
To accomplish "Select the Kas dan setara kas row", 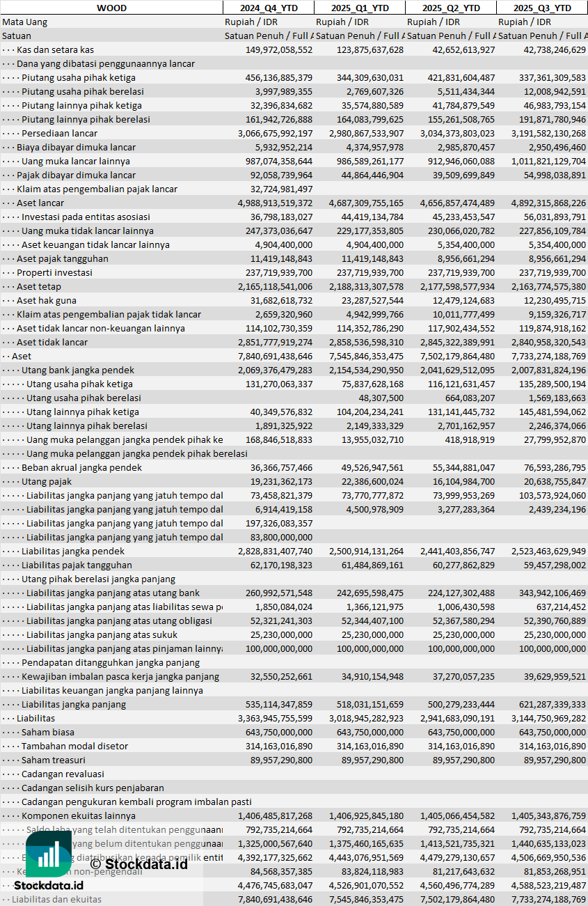I will (294, 49).
